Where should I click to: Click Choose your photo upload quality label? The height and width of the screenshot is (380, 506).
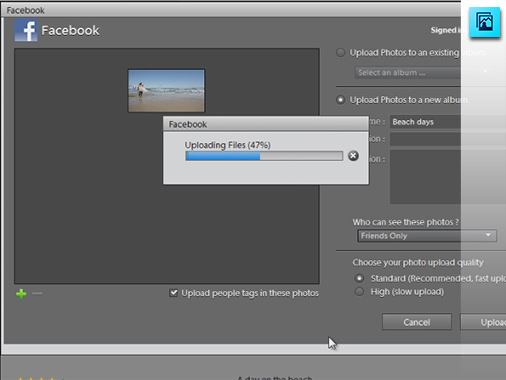tap(418, 263)
